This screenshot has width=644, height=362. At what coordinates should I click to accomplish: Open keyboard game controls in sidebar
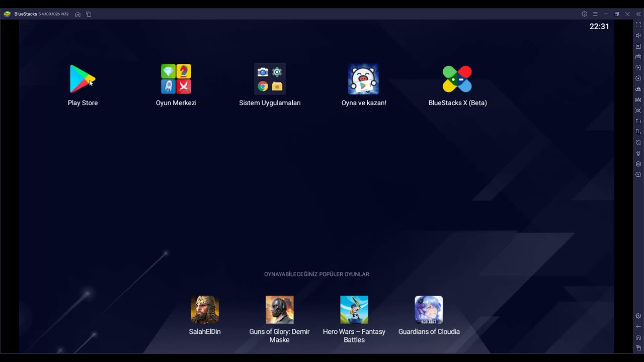tap(638, 57)
